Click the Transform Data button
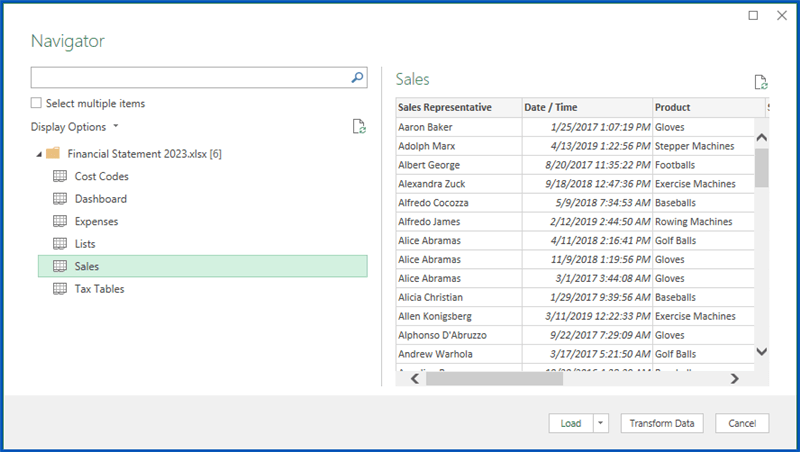The width and height of the screenshot is (800, 452). 662,423
